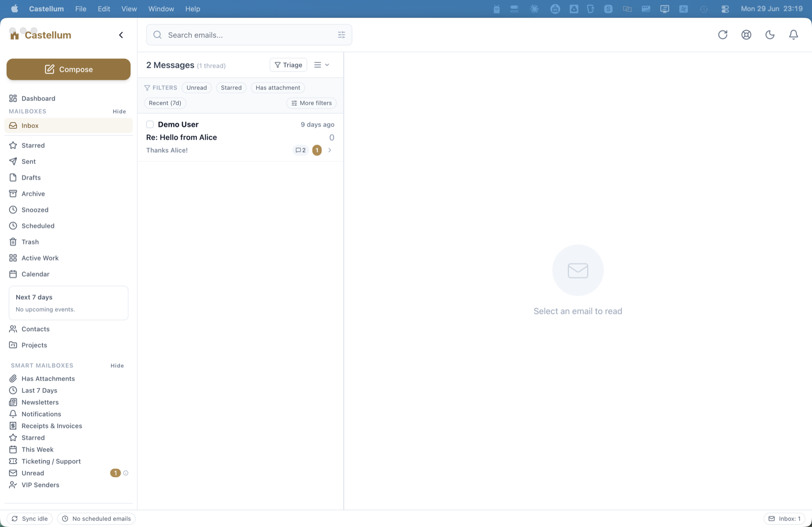The width and height of the screenshot is (812, 527).
Task: Open Active Work in sidebar
Action: point(69,258)
